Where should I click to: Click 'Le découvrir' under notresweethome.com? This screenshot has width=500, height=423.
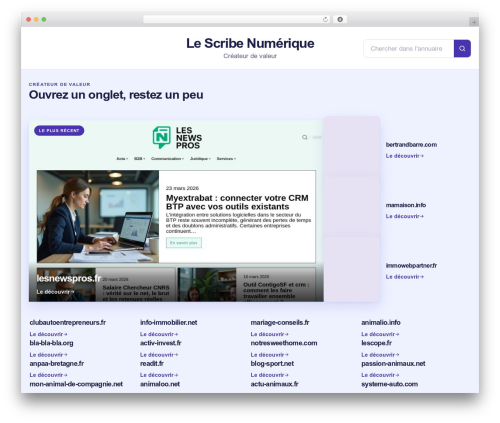270,355
